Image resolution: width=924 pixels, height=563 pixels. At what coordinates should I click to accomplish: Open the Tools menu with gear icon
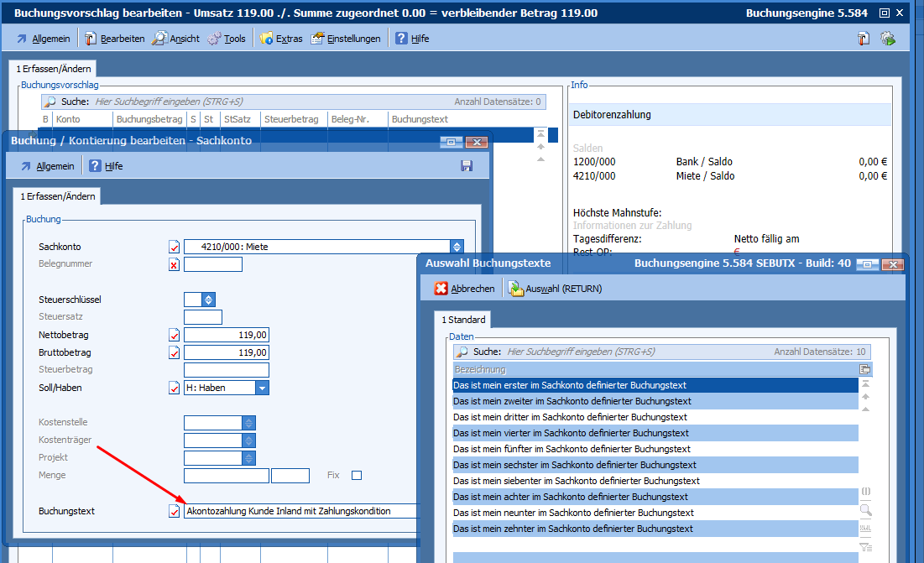(x=226, y=39)
